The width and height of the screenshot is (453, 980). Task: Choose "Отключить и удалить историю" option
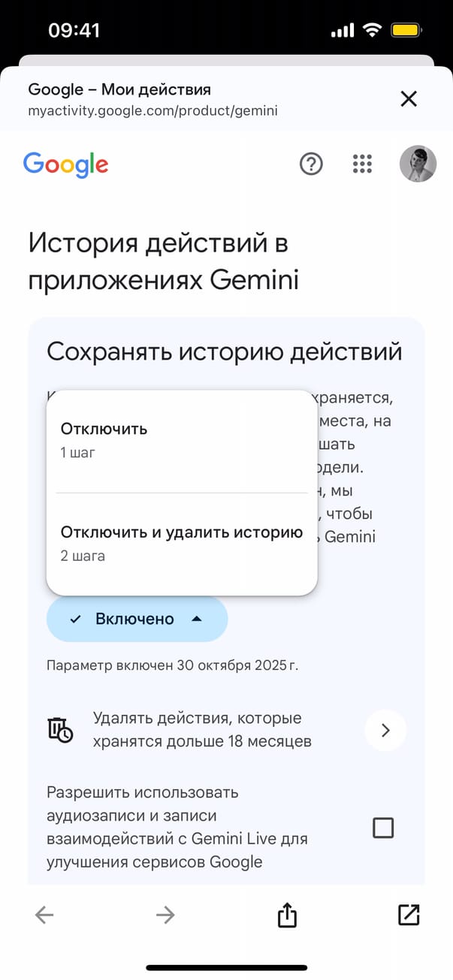[181, 543]
